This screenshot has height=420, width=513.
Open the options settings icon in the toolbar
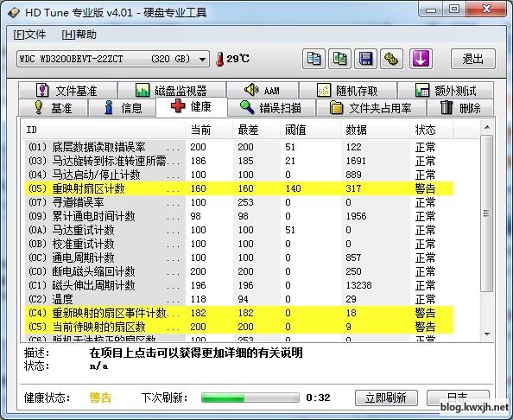391,59
